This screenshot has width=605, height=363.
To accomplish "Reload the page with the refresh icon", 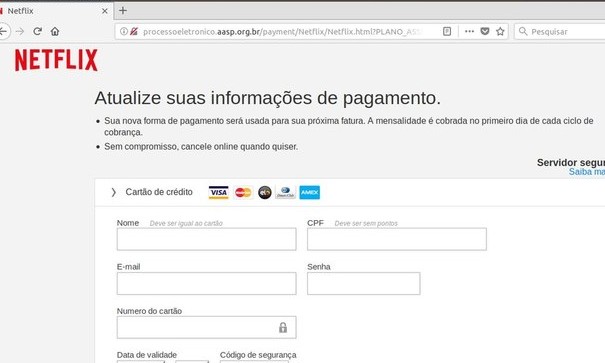I will [37, 31].
